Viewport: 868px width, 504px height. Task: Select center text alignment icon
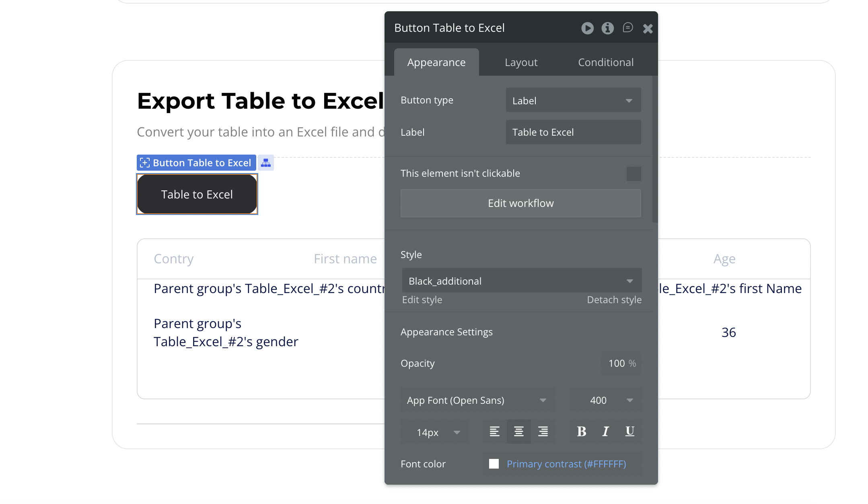click(x=518, y=432)
